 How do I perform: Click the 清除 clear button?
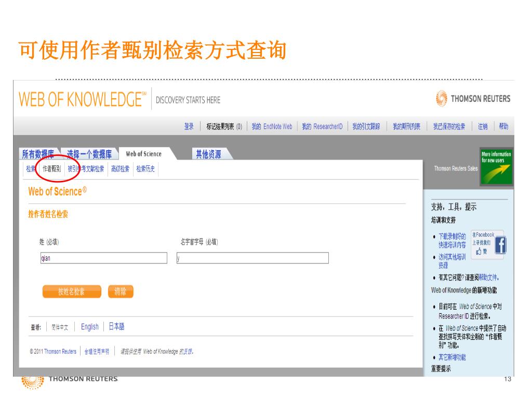coord(121,291)
